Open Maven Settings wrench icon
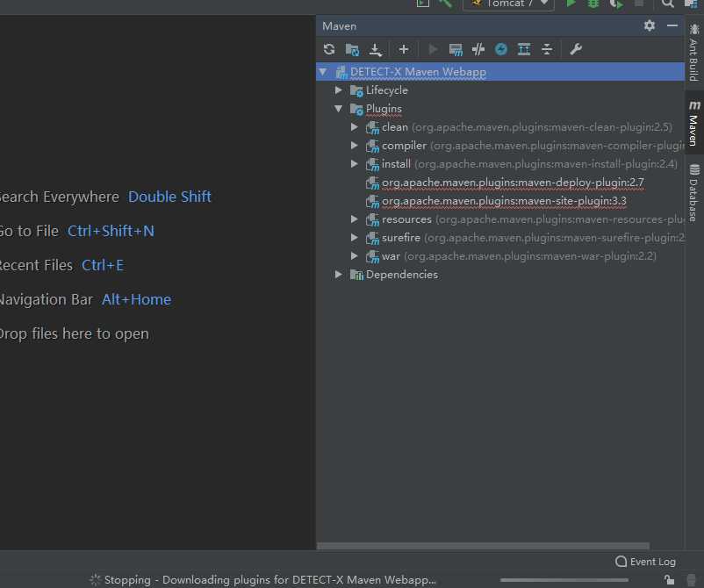This screenshot has height=588, width=704. [576, 49]
